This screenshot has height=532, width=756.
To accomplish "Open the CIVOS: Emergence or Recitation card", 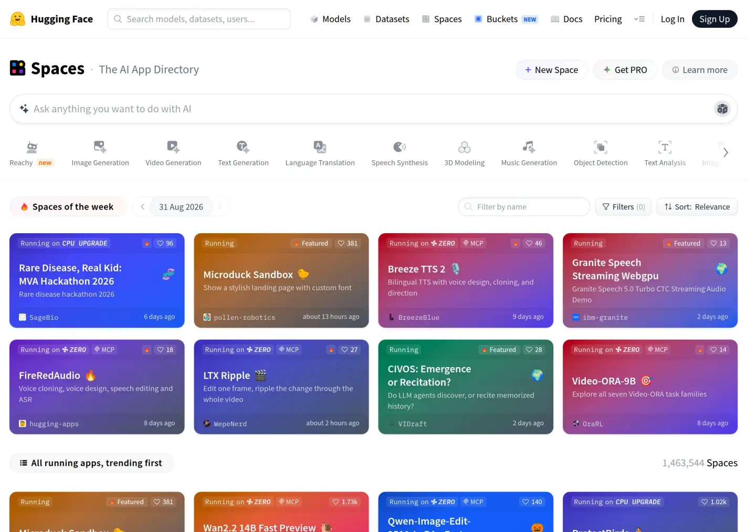I will pyautogui.click(x=466, y=387).
